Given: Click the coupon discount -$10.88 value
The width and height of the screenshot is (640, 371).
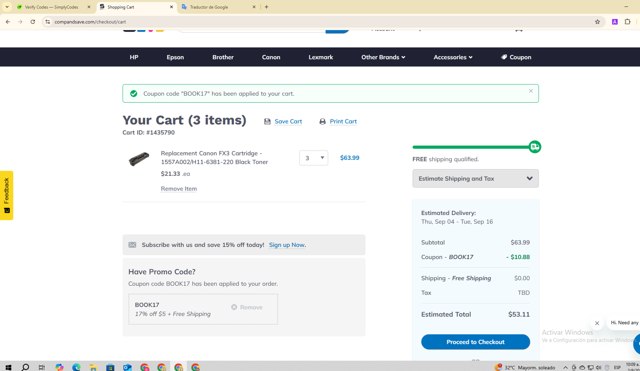Looking at the screenshot, I should point(518,257).
